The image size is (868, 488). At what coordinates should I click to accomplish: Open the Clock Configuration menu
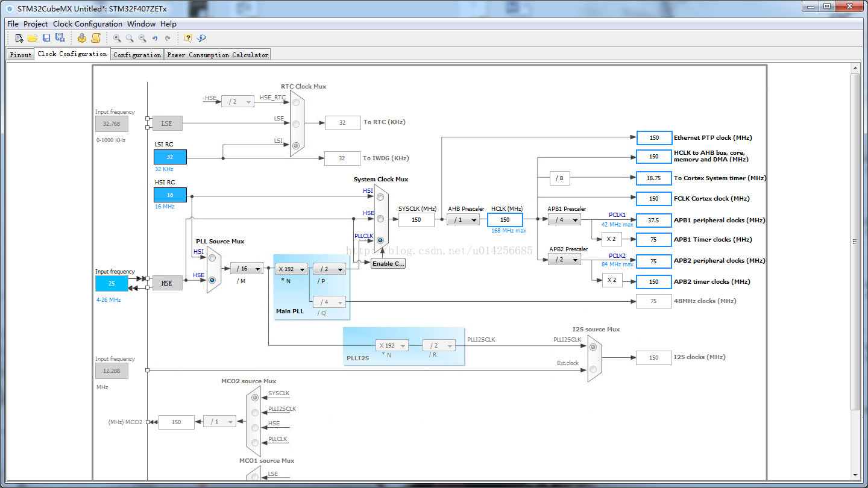[x=87, y=24]
